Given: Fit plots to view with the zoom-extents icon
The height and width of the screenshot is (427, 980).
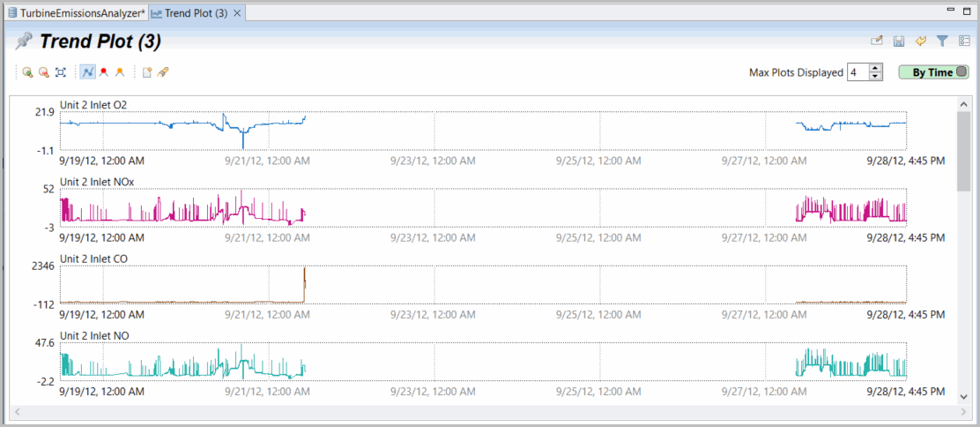Looking at the screenshot, I should [x=60, y=72].
